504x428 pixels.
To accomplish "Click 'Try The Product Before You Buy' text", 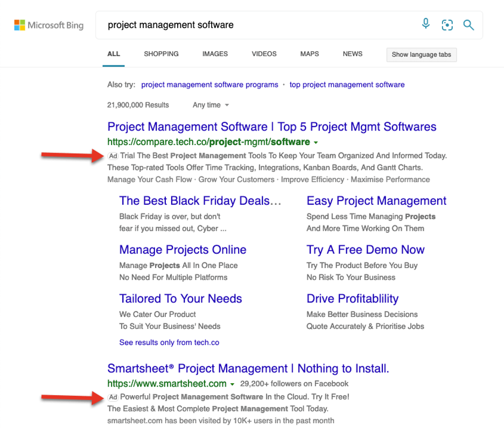I will [x=362, y=266].
